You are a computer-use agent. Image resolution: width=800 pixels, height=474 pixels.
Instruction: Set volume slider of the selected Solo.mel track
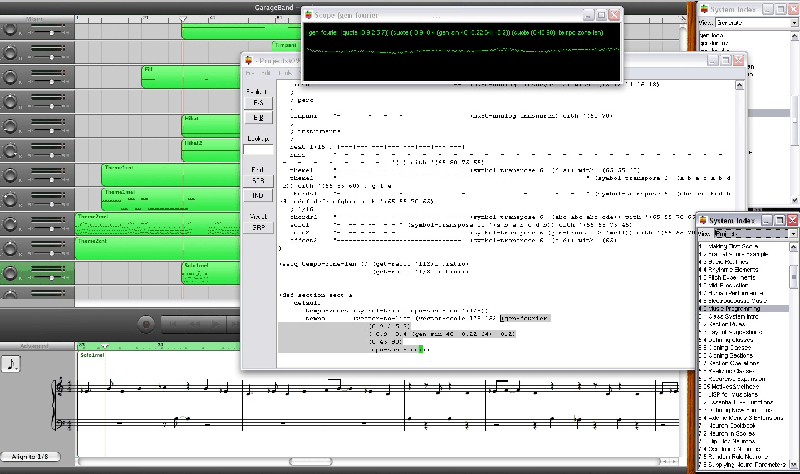(48, 278)
